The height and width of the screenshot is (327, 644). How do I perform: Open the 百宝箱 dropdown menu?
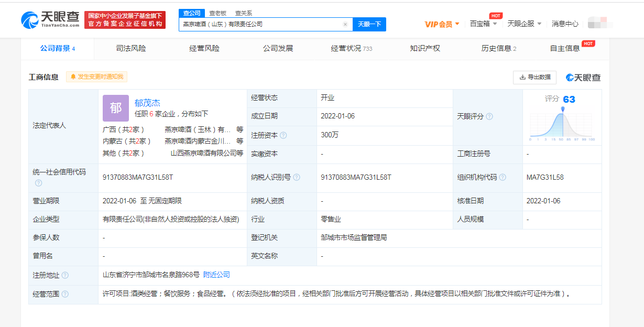[483, 24]
